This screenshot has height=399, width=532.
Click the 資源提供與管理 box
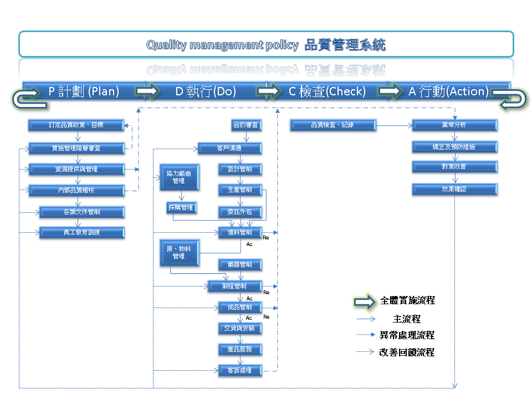click(x=76, y=170)
